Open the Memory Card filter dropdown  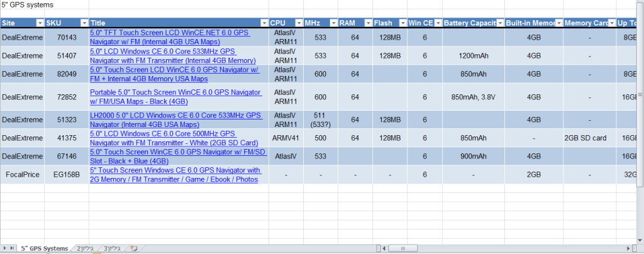[x=612, y=23]
